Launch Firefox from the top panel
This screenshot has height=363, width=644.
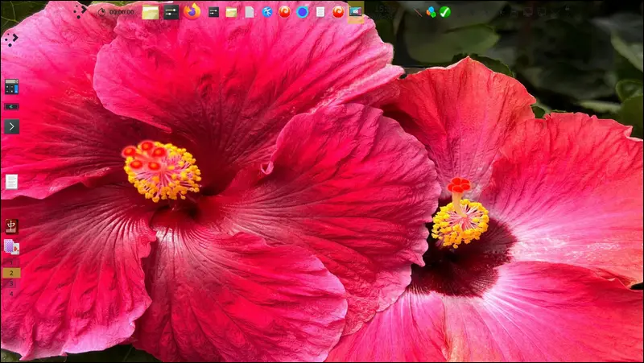192,11
